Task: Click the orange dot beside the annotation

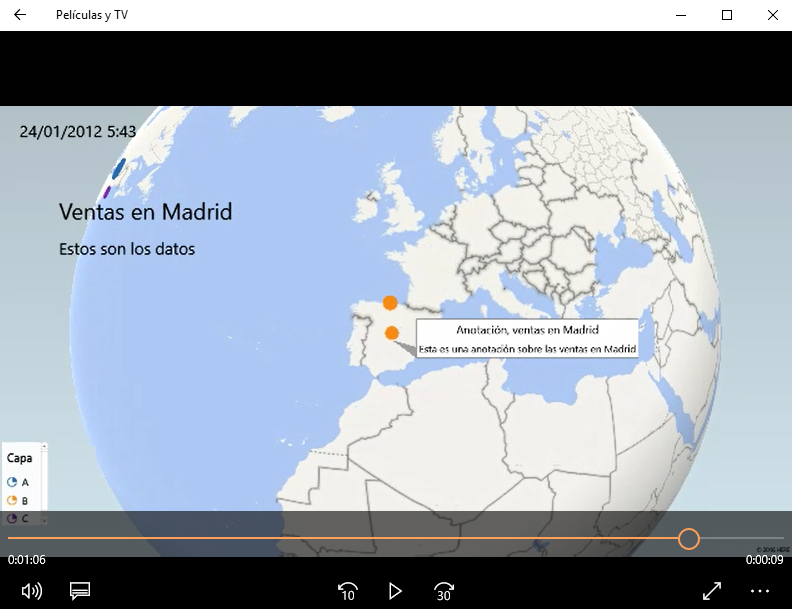Action: [x=392, y=332]
